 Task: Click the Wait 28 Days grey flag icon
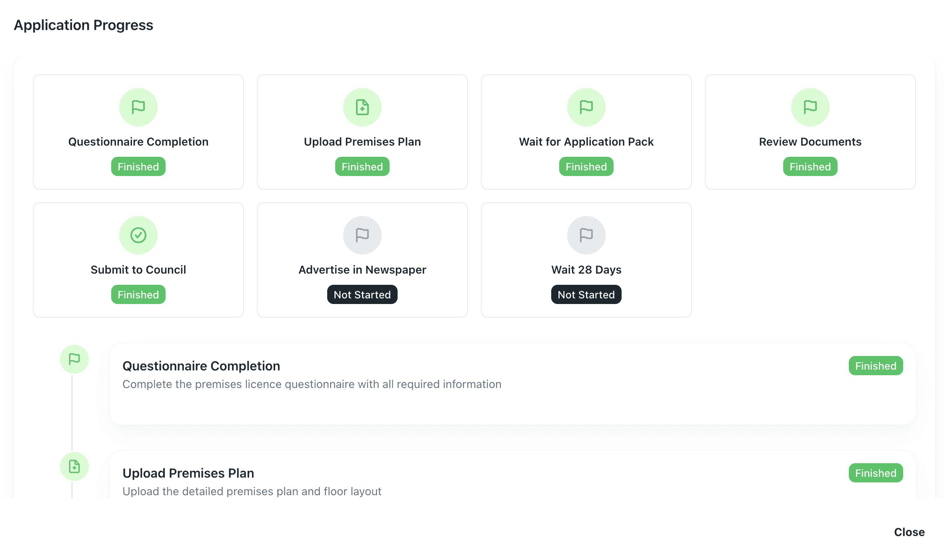tap(586, 235)
